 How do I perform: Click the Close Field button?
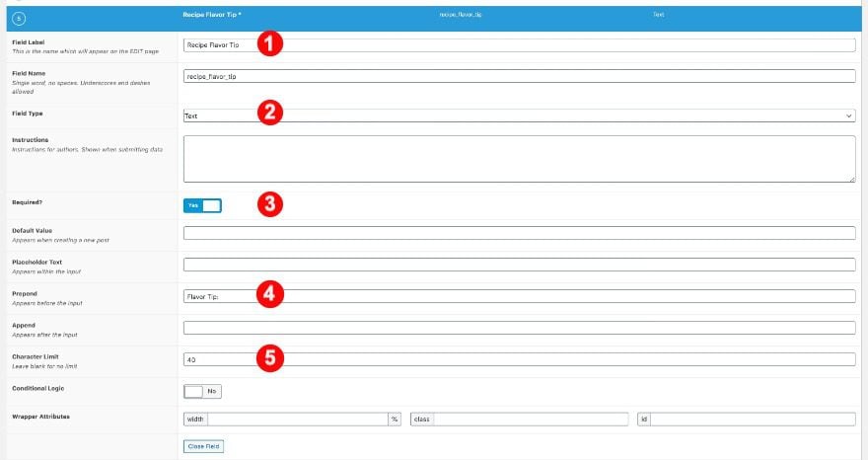[x=204, y=446]
